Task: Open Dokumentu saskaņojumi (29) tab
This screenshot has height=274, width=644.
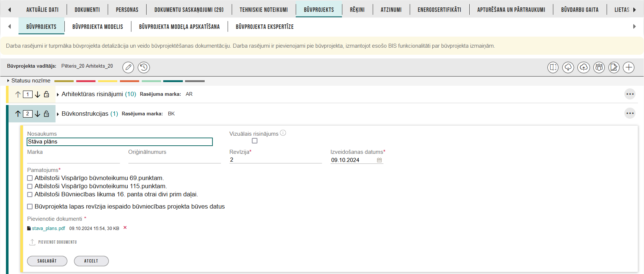Action: coord(189,10)
